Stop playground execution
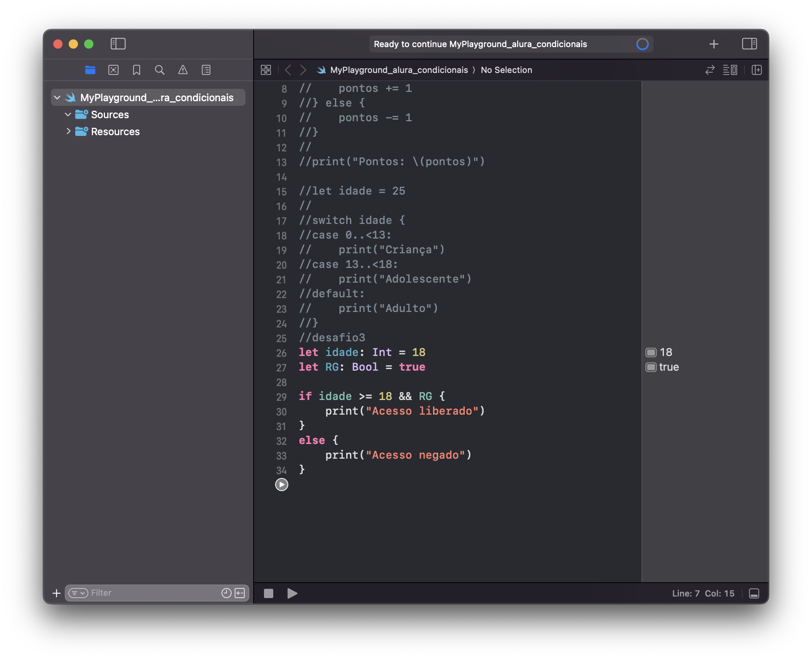This screenshot has width=812, height=661. [269, 593]
